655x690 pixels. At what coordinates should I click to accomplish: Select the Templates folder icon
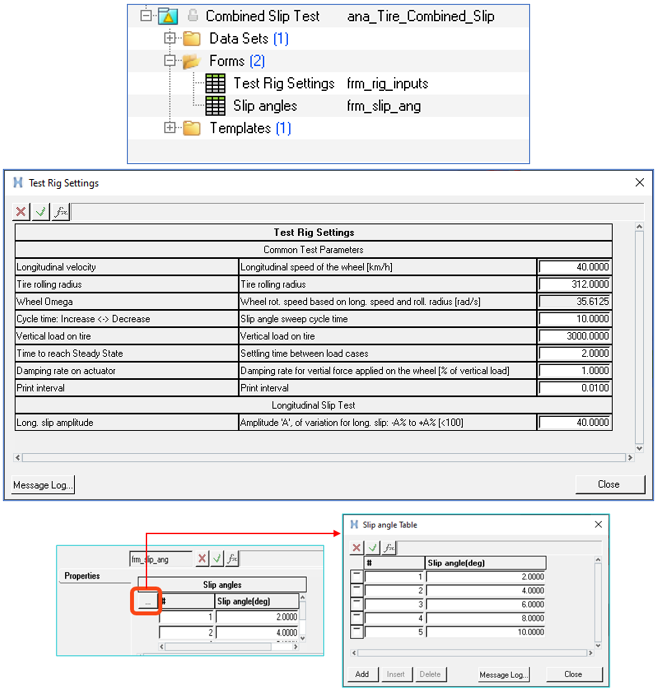coord(191,128)
